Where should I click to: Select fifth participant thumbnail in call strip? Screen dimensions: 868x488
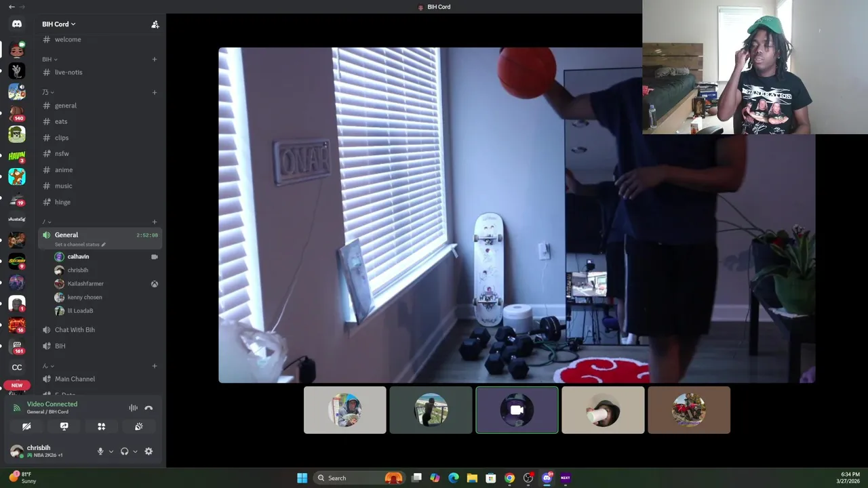tap(689, 410)
